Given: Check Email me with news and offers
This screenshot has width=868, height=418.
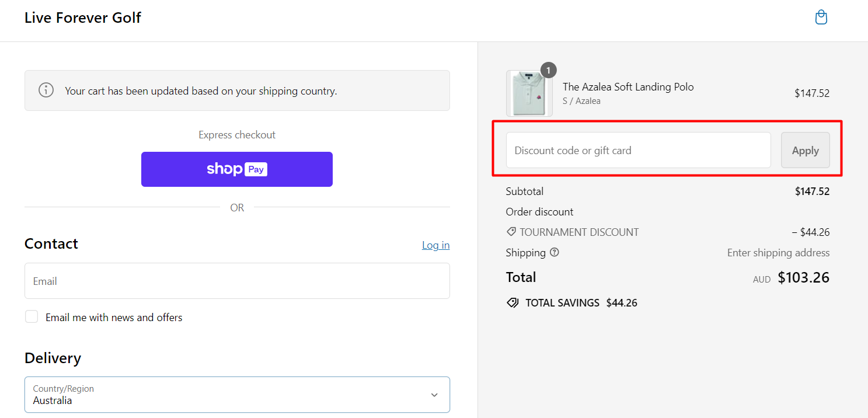Looking at the screenshot, I should pyautogui.click(x=32, y=317).
